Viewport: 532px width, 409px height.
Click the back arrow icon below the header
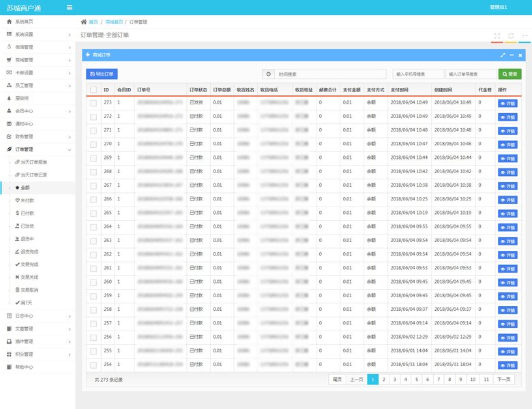point(524,36)
